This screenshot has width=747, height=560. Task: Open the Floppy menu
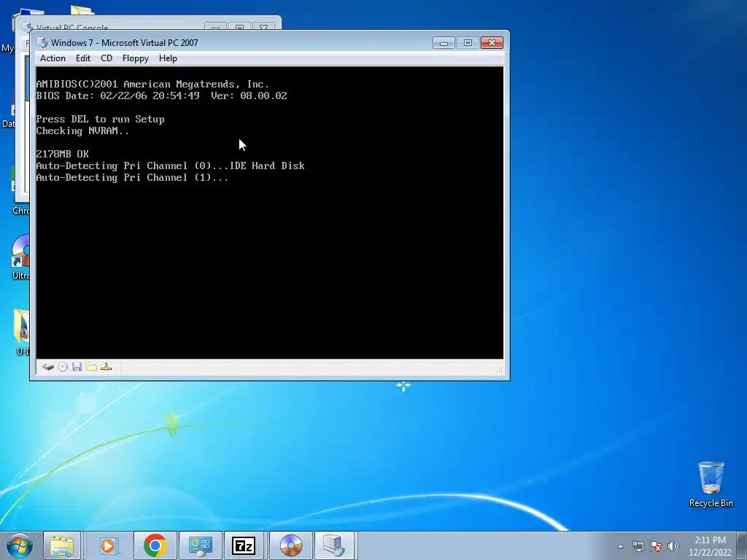coord(135,58)
